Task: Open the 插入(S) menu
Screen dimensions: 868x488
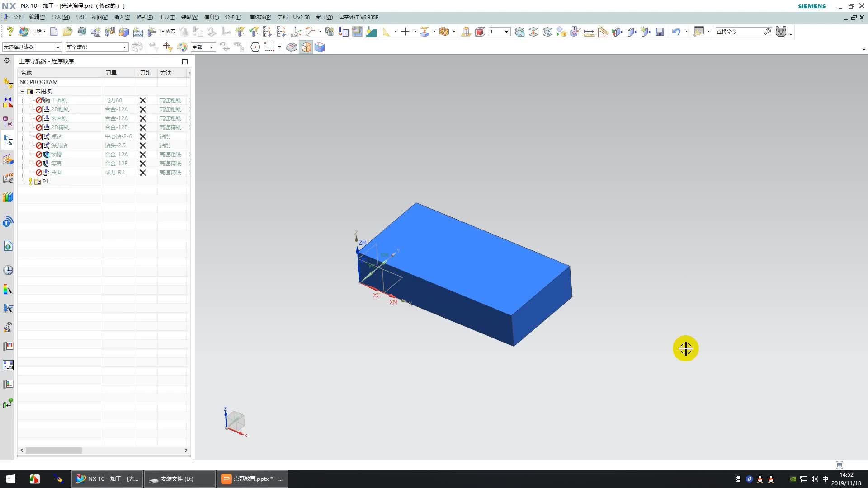Action: click(122, 17)
